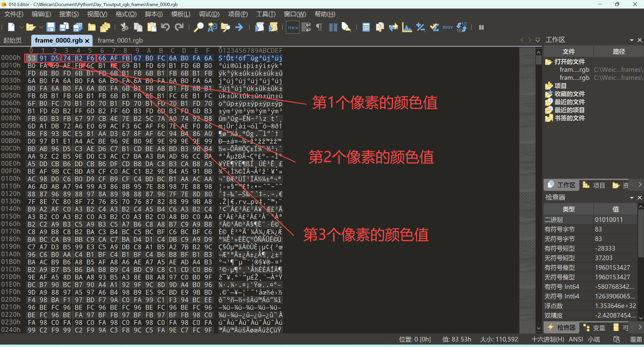Image resolution: width=644 pixels, height=347 pixels.
Task: Expand the New file dropdown arrow
Action: tap(22, 27)
